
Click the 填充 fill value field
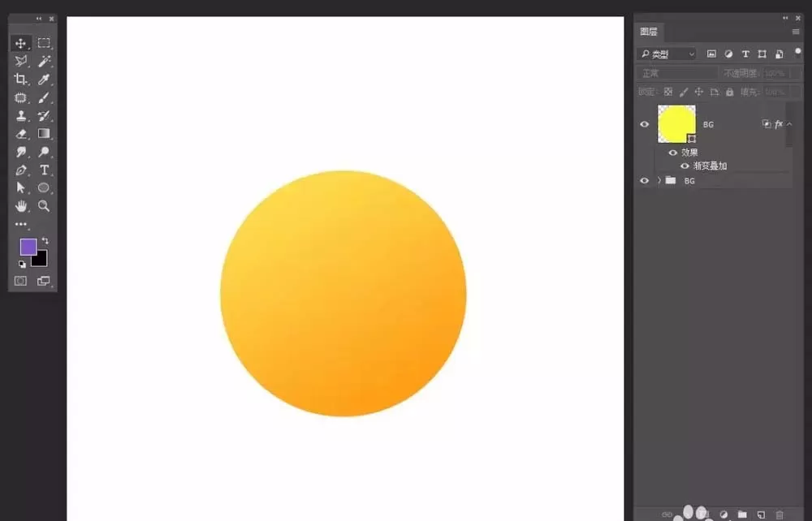point(777,92)
